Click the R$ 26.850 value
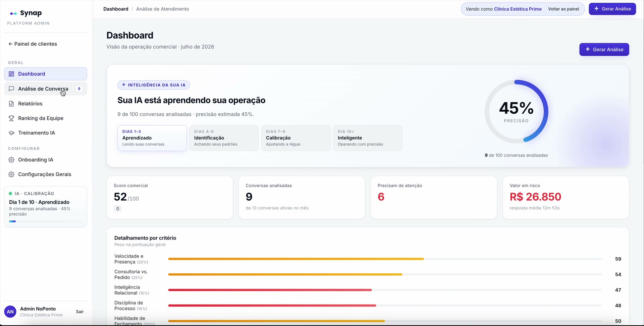644x326 pixels. (535, 197)
